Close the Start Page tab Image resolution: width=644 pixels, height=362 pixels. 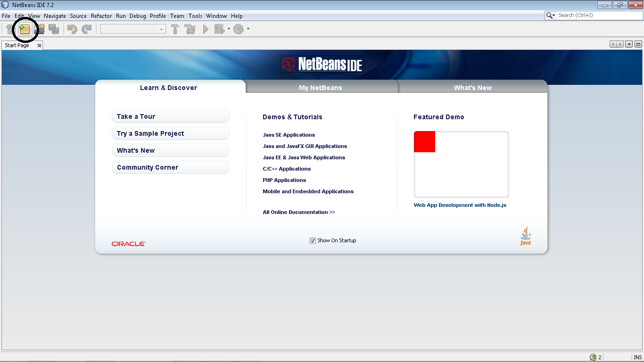coord(39,45)
